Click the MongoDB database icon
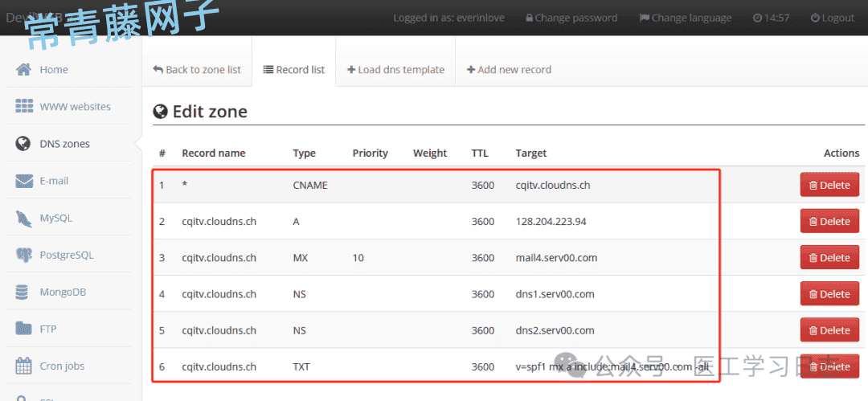Screen dimensions: 868x401 pyautogui.click(x=23, y=292)
